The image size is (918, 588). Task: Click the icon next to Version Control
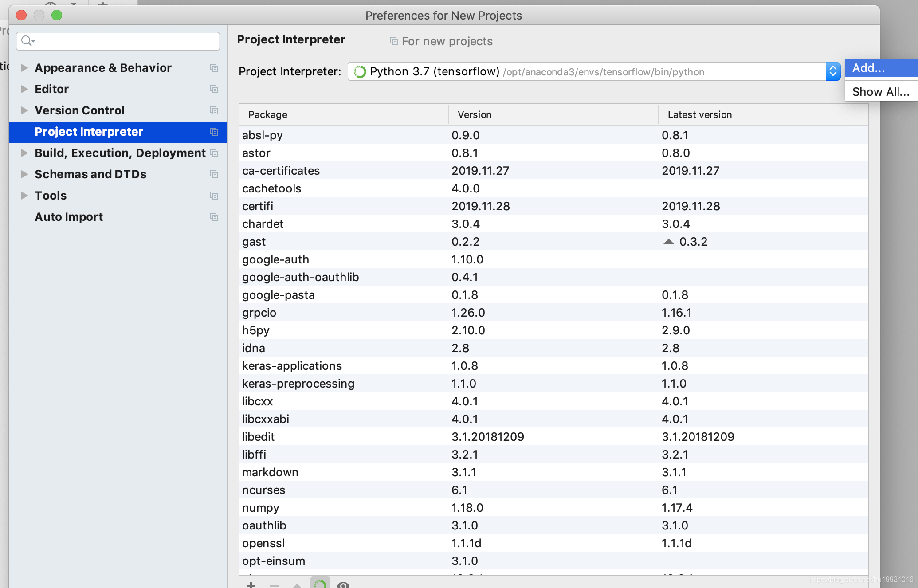coord(214,110)
